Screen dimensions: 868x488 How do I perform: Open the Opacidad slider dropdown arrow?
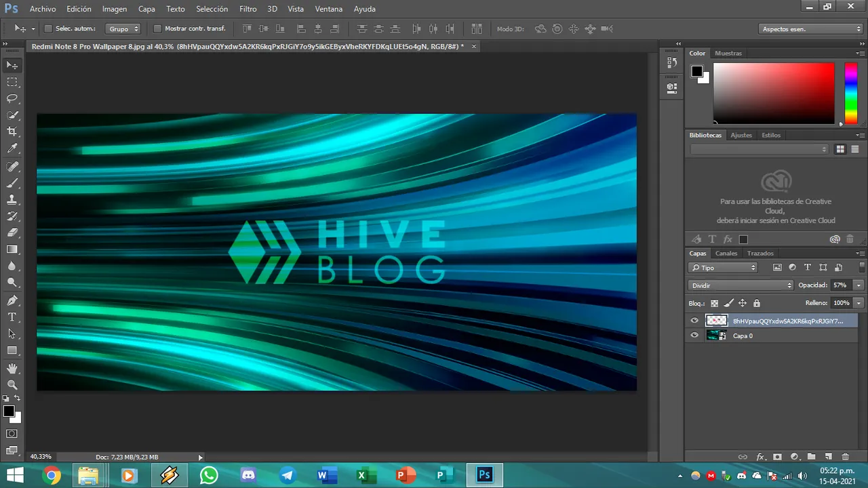point(859,285)
